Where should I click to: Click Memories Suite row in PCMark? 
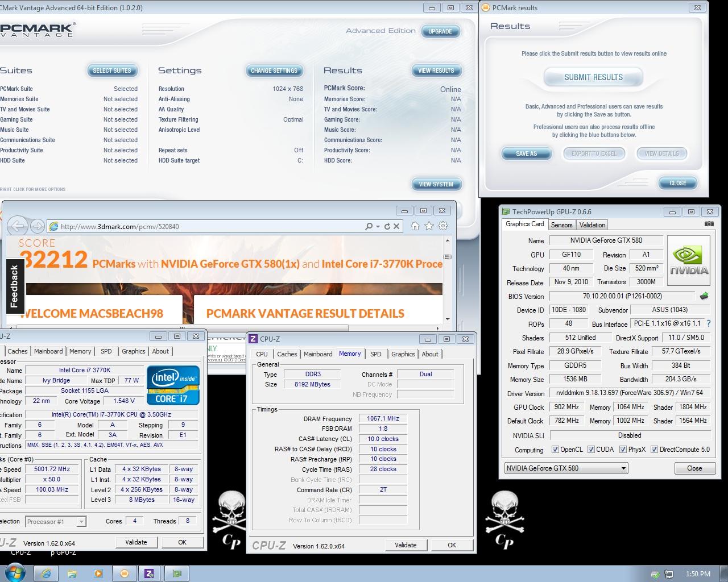(69, 99)
